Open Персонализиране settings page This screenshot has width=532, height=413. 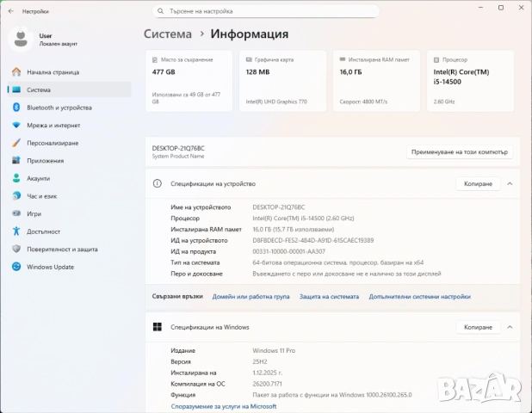pyautogui.click(x=69, y=143)
